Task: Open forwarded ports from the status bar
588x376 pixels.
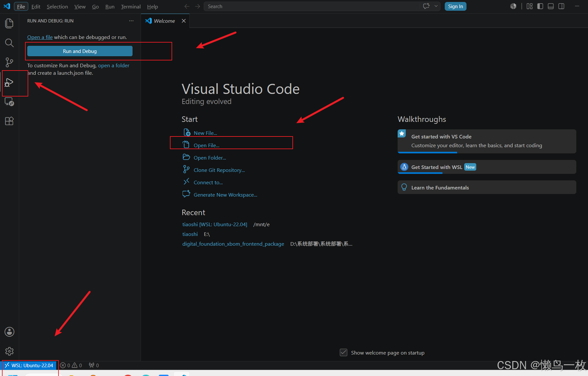Action: 94,365
